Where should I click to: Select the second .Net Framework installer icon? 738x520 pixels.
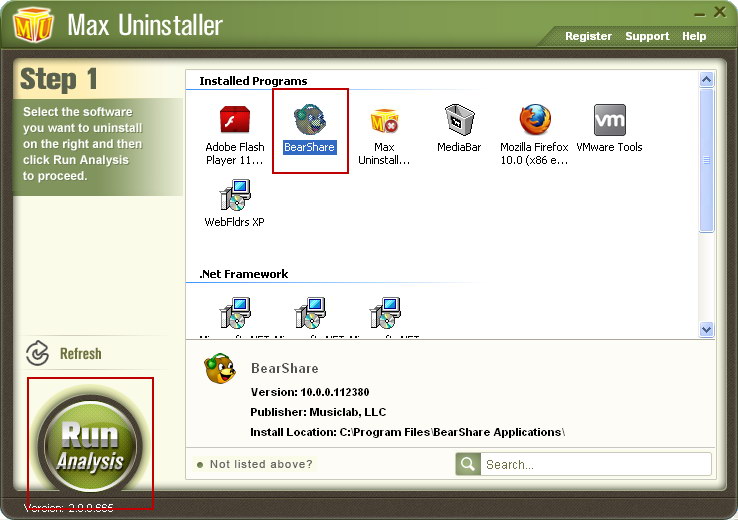[x=310, y=312]
